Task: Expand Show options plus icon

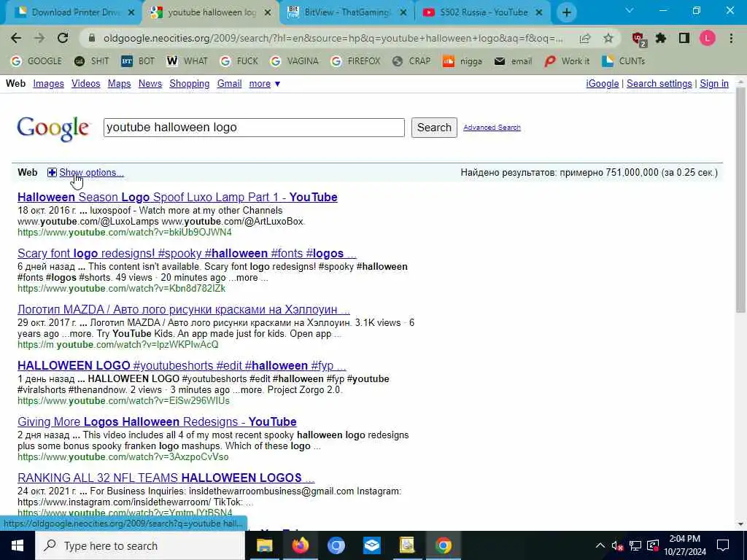Action: pos(52,172)
